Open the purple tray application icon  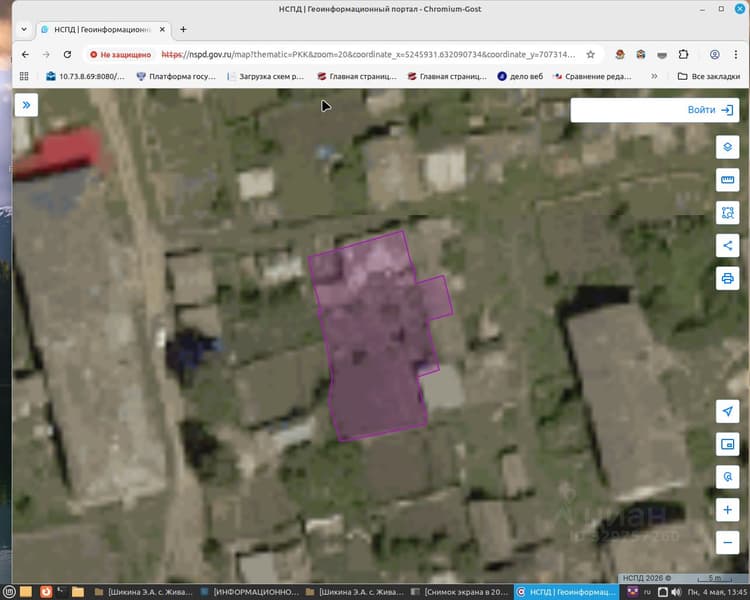632,592
